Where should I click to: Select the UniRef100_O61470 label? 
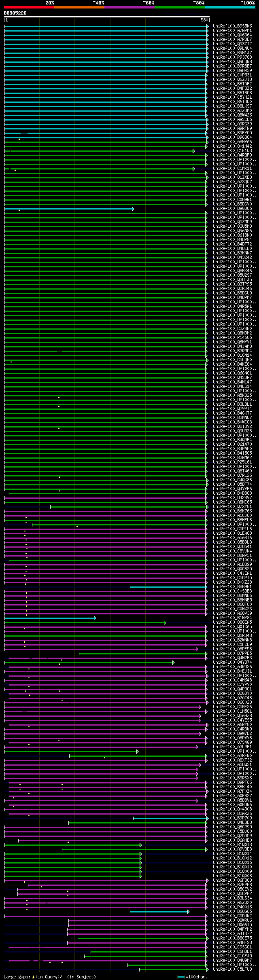[232, 444]
